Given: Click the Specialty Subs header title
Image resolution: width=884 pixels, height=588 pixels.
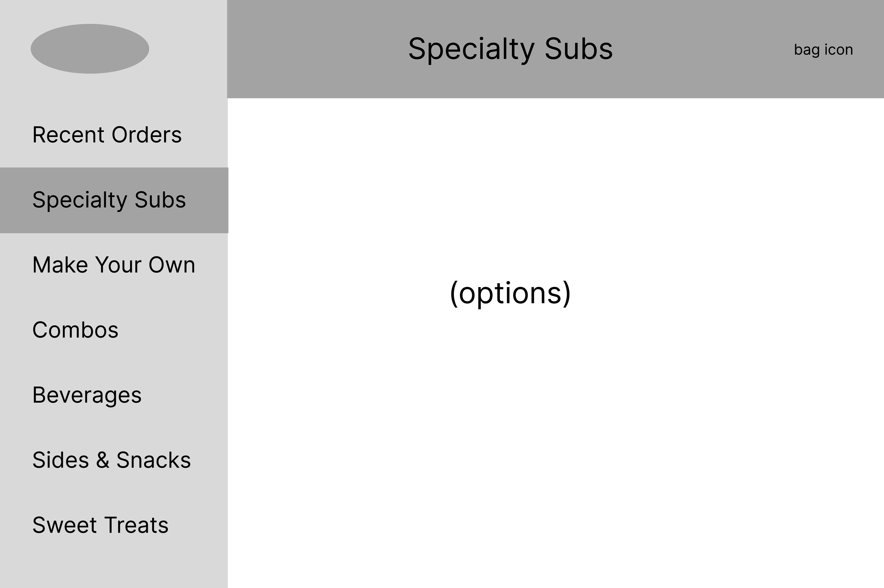Looking at the screenshot, I should point(510,49).
